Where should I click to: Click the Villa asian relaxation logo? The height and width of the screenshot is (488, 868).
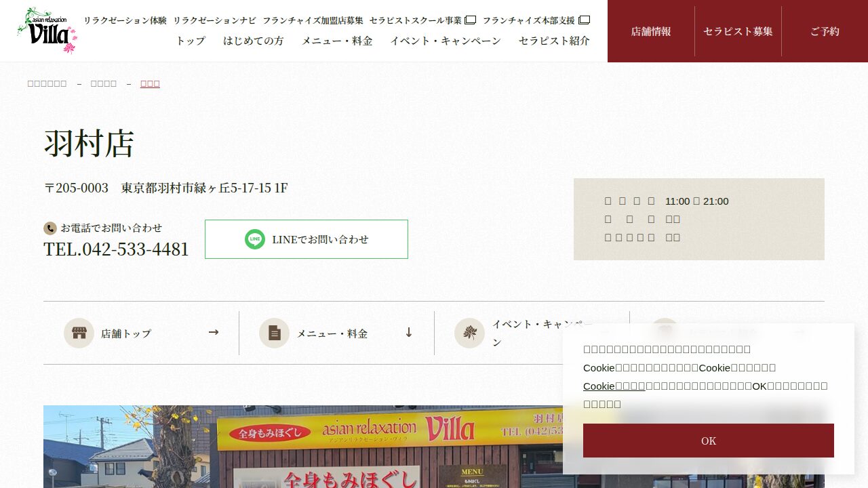(47, 30)
